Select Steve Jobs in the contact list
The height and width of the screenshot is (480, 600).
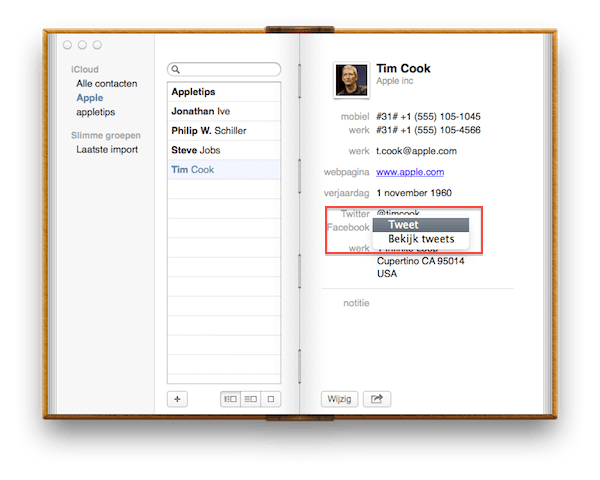[224, 150]
